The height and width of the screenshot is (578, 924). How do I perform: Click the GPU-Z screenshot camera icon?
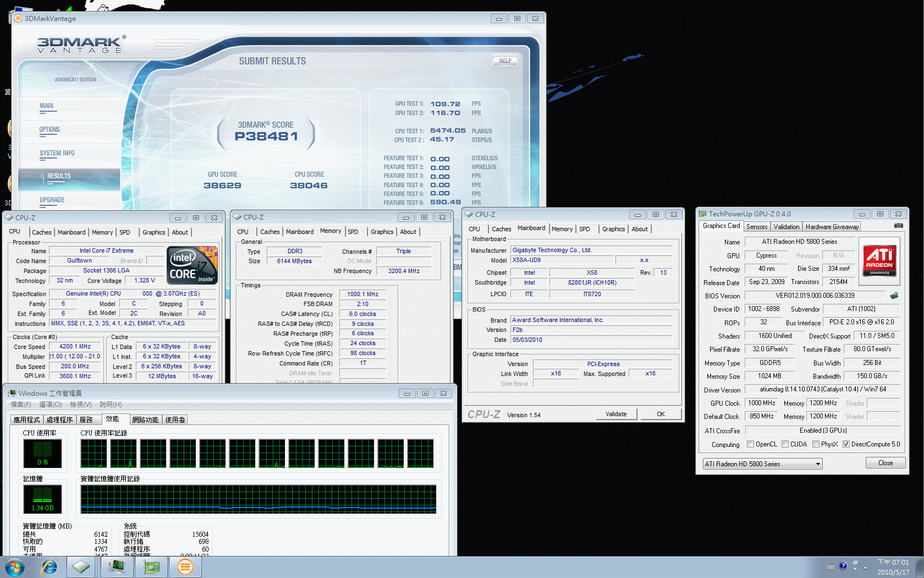(x=898, y=226)
